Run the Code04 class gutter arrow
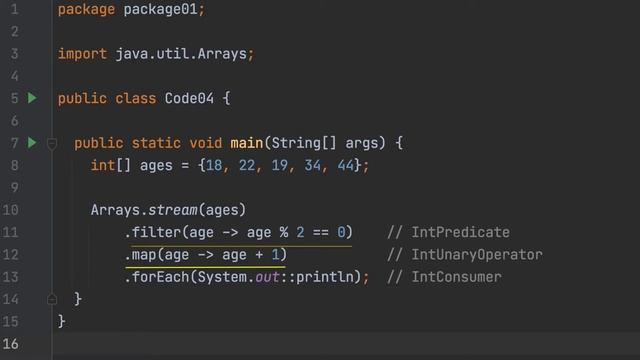 click(x=32, y=98)
